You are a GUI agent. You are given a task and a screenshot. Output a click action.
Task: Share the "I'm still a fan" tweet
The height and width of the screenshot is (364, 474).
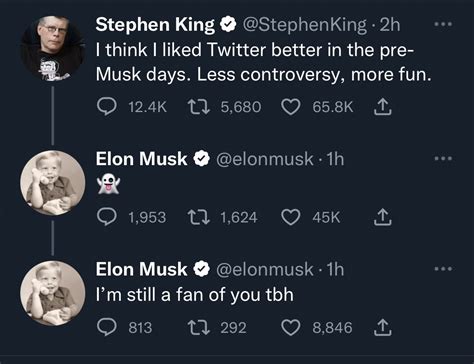click(x=382, y=327)
